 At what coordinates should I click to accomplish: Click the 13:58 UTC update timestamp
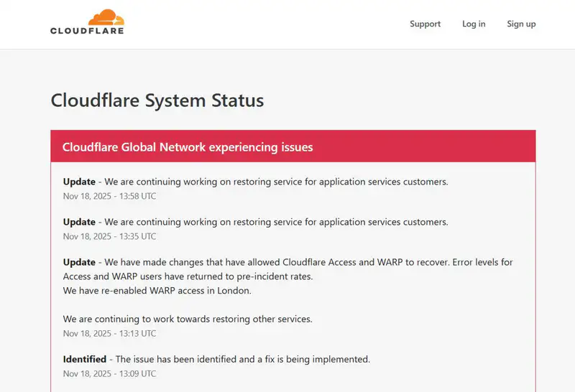tap(109, 196)
